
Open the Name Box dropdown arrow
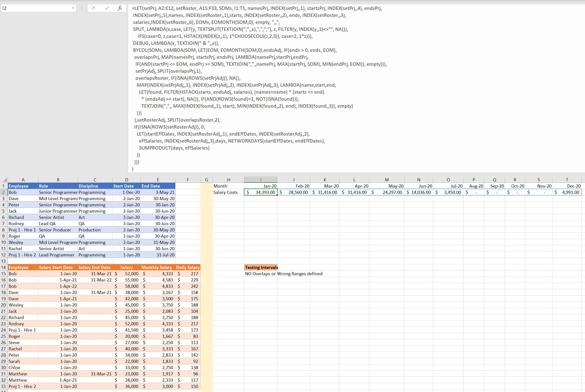click(x=73, y=8)
